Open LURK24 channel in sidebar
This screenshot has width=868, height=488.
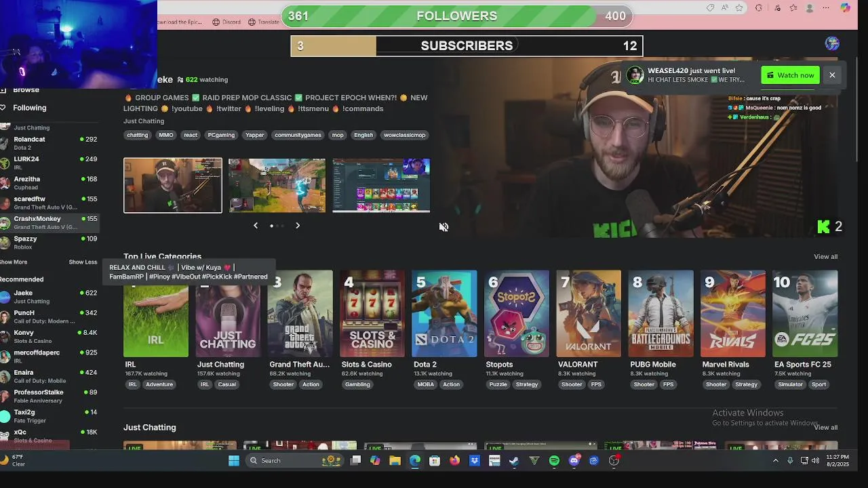[49, 163]
